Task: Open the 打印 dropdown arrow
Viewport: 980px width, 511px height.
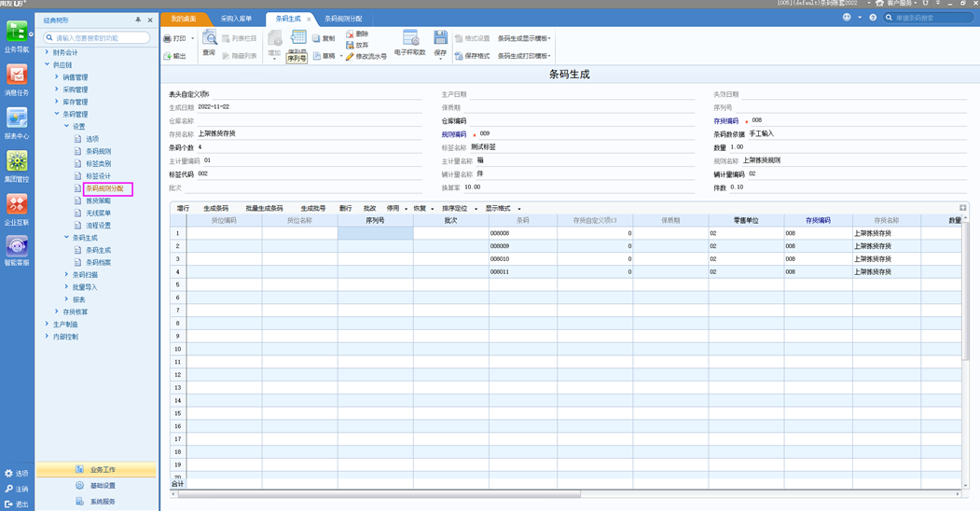Action: [x=192, y=39]
